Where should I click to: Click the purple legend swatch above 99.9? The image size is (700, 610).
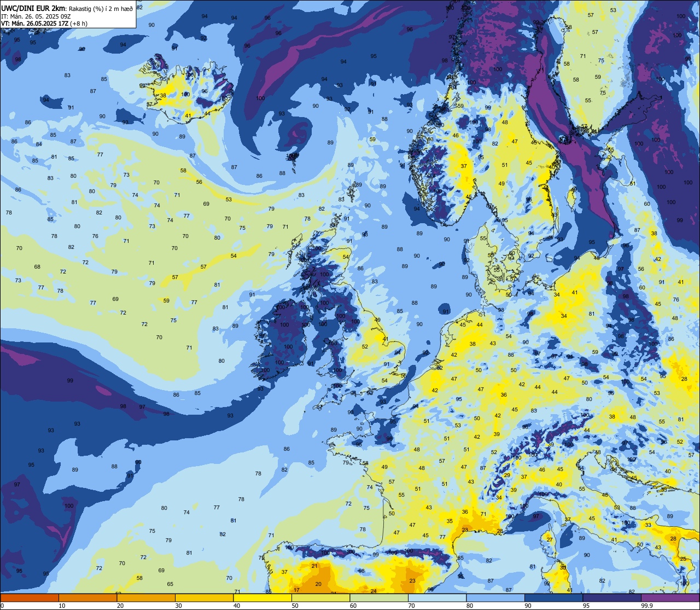pyautogui.click(x=670, y=597)
